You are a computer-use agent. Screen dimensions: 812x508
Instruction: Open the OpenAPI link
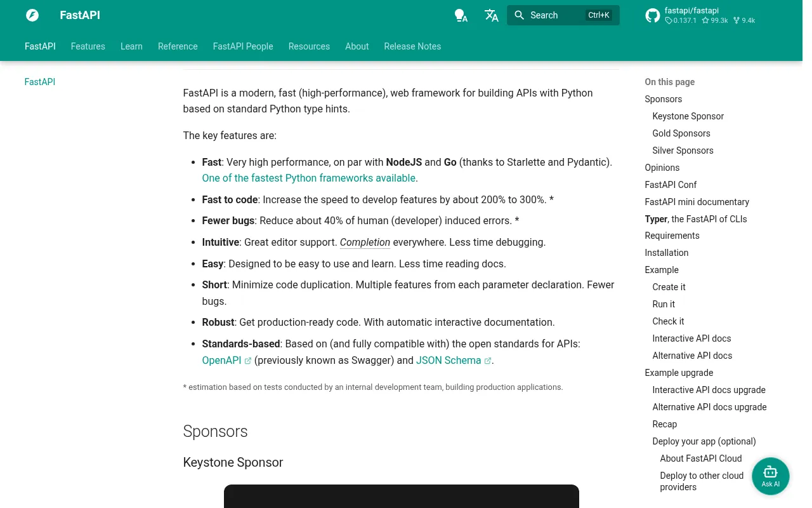[221, 361]
